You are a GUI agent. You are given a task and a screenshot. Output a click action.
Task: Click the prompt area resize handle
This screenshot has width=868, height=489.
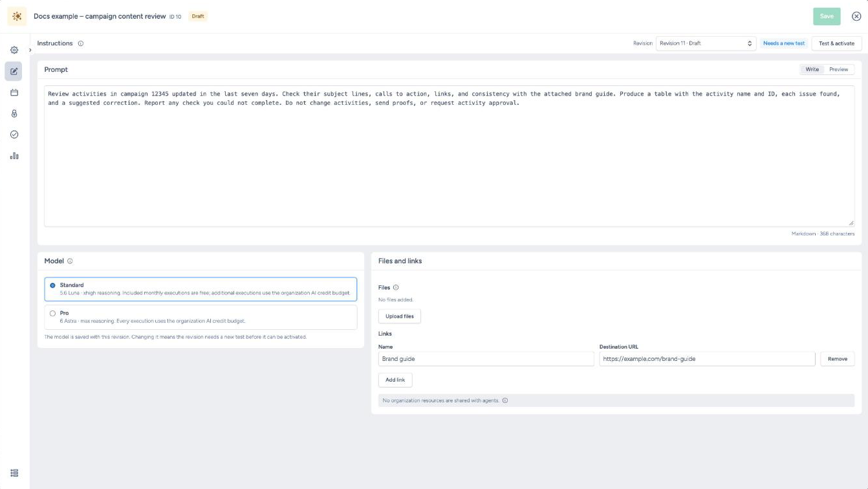pyautogui.click(x=851, y=223)
